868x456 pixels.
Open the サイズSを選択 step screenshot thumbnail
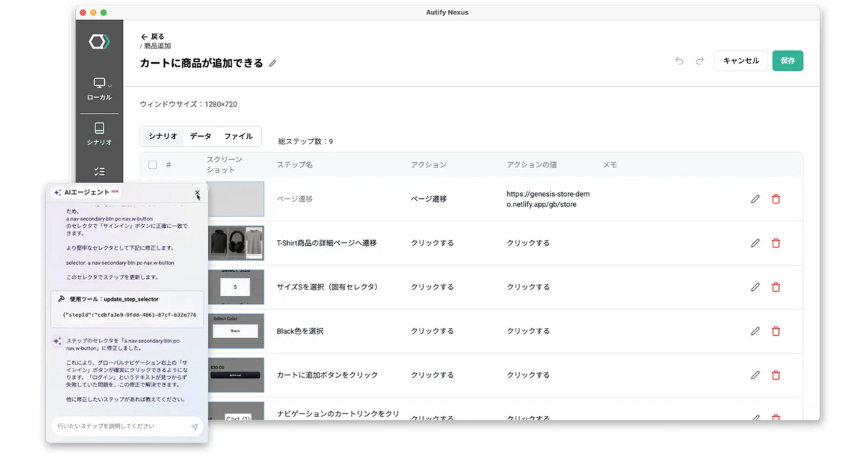[236, 287]
